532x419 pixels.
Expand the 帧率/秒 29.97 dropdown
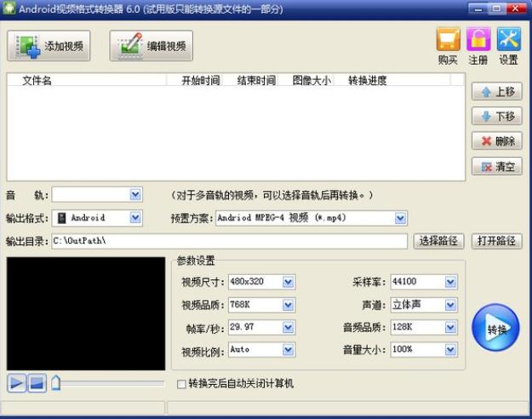click(261, 327)
